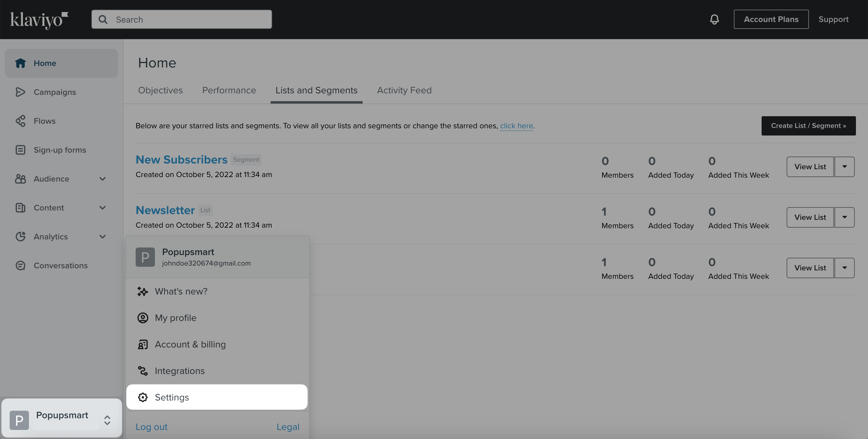Click the notifications bell icon
Screen dimensions: 868x439
(x=714, y=20)
